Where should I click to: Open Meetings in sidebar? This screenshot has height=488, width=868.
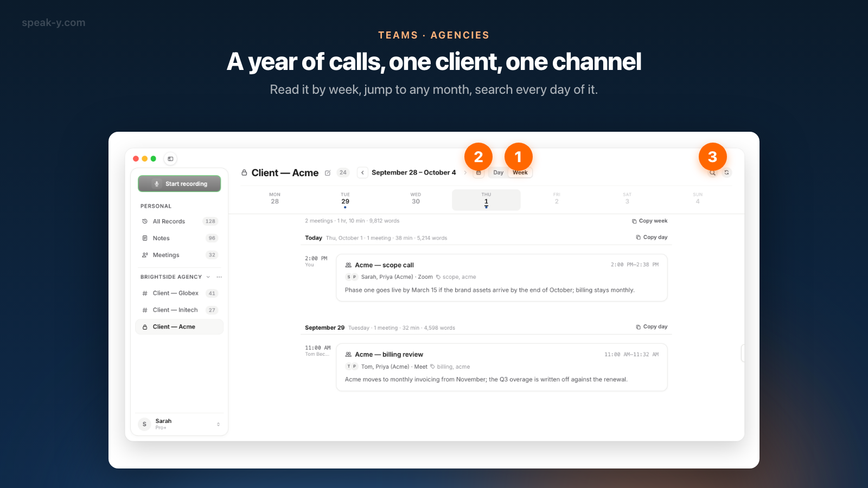click(x=180, y=255)
